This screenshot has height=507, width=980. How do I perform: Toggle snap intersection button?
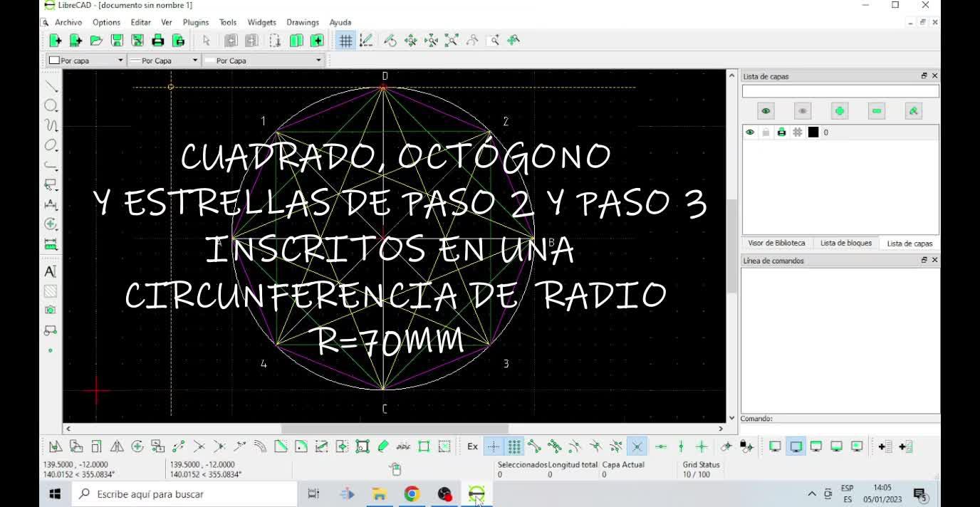pyautogui.click(x=637, y=446)
